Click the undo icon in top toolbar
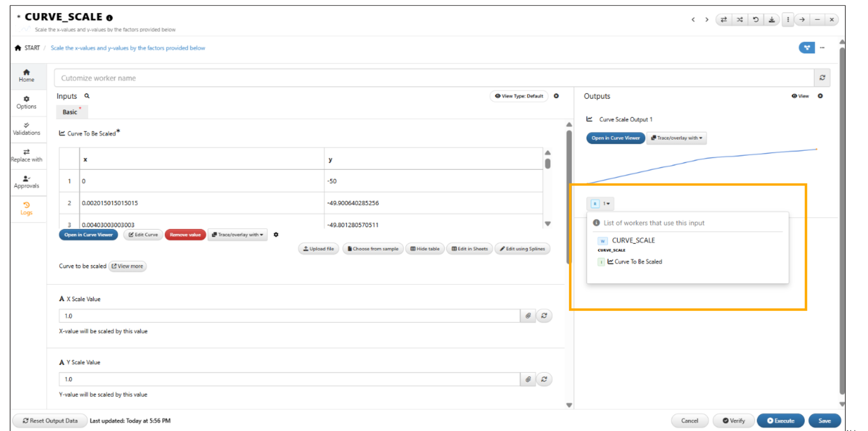The height and width of the screenshot is (431, 868). click(755, 20)
